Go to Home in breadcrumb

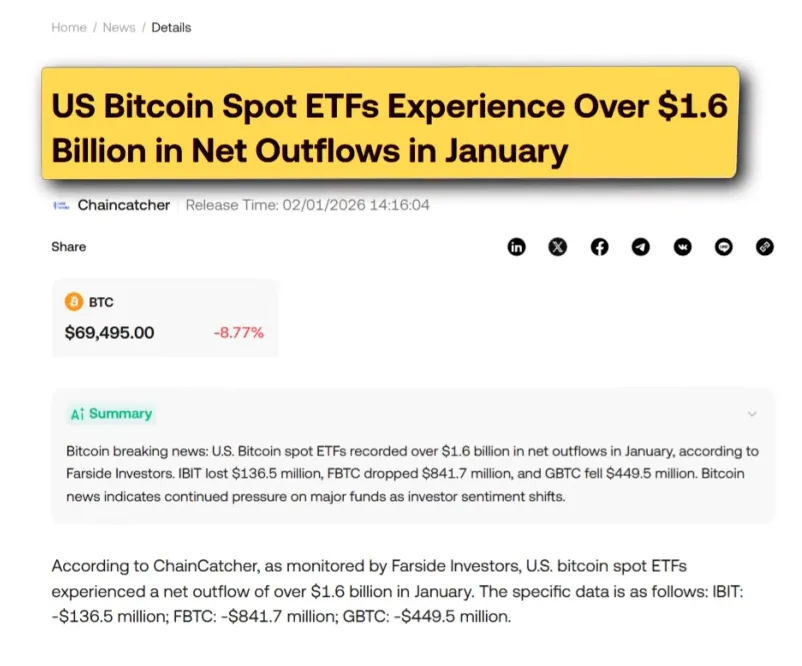pos(69,27)
